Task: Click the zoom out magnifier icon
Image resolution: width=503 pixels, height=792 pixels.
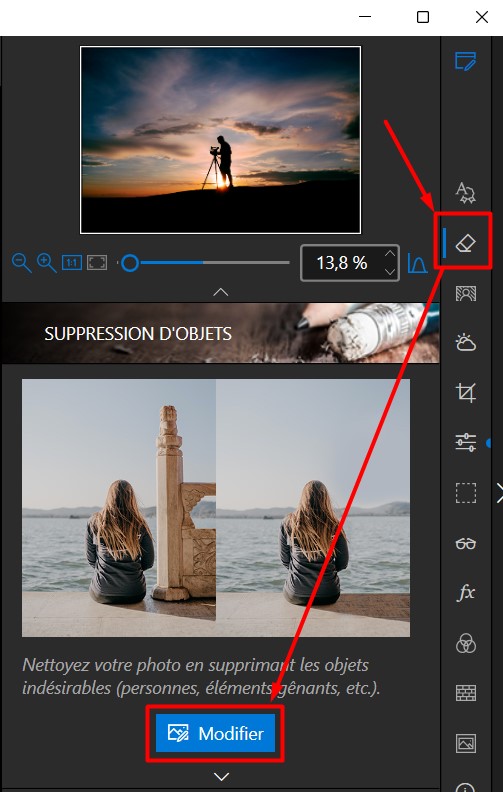Action: click(x=21, y=263)
